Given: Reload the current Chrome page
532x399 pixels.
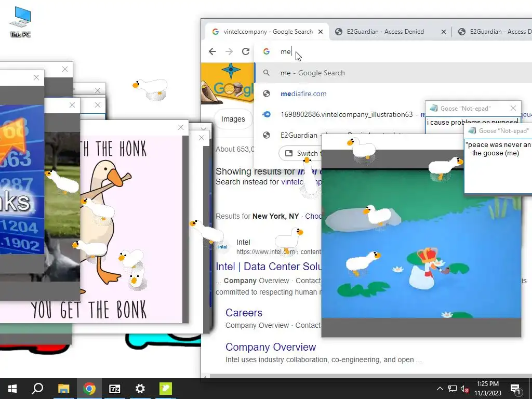Looking at the screenshot, I should [246, 51].
